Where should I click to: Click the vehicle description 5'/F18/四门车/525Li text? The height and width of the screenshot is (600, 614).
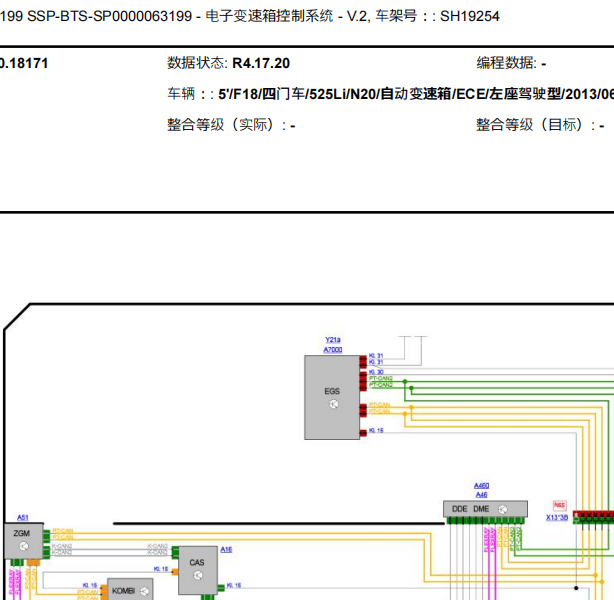pyautogui.click(x=416, y=94)
